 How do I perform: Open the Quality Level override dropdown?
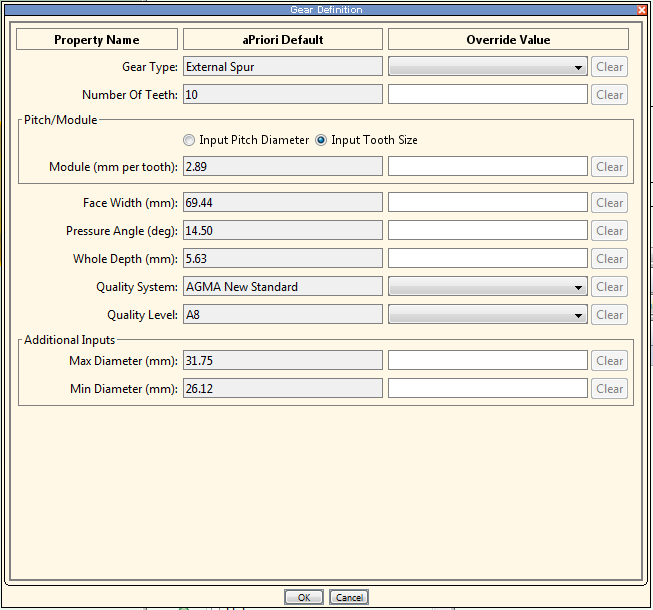[487, 315]
